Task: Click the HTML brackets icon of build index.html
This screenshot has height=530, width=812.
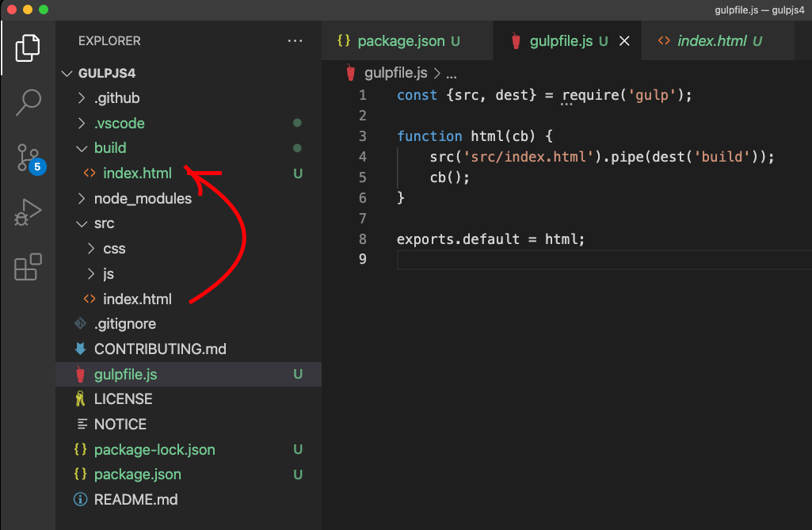Action: coord(90,173)
